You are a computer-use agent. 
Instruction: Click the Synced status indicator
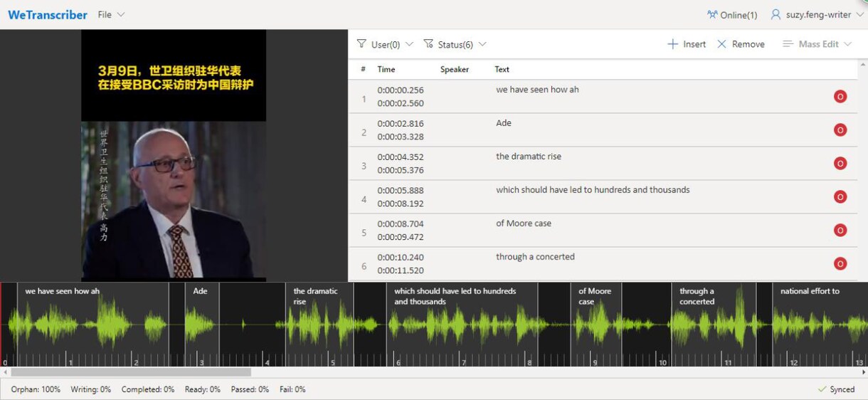[x=836, y=390]
